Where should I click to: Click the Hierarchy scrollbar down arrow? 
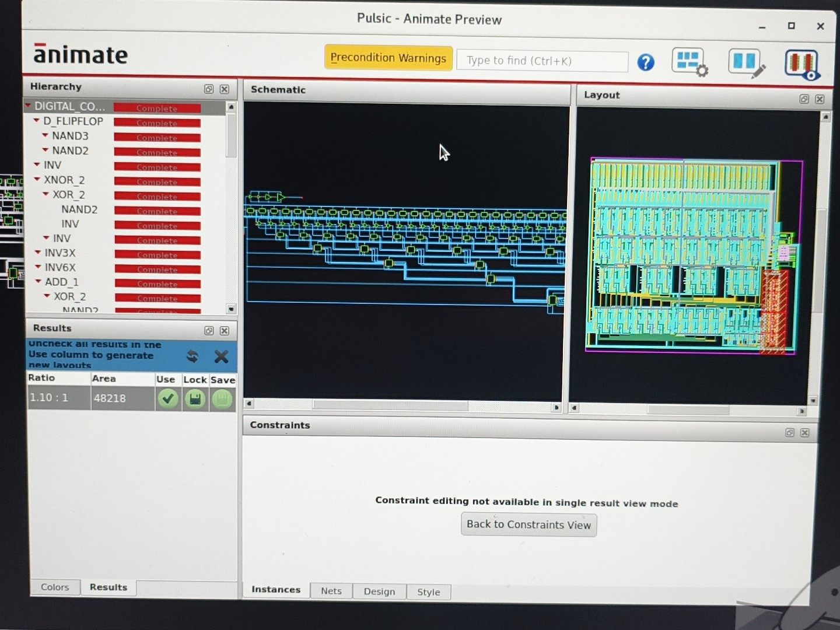click(231, 309)
